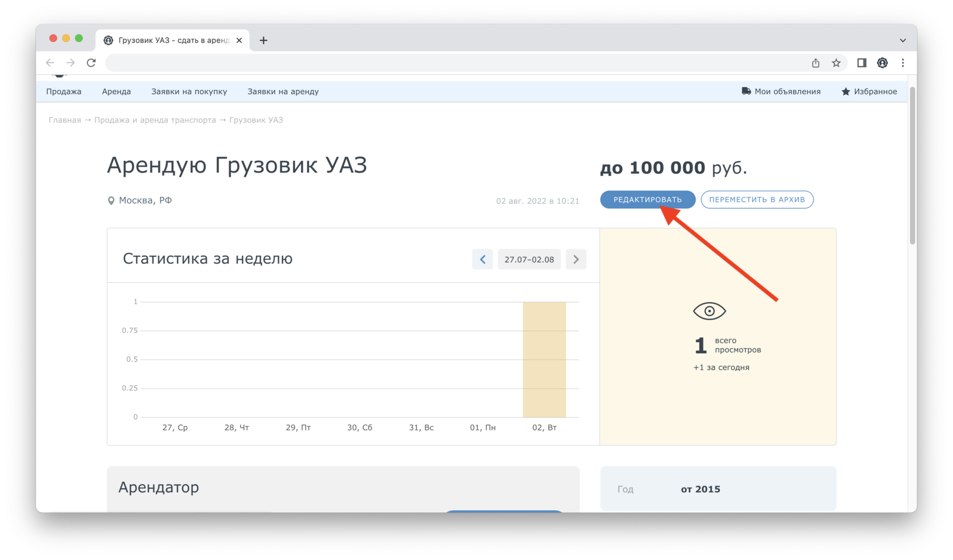
Task: Click the 'Год' field label
Action: [625, 489]
